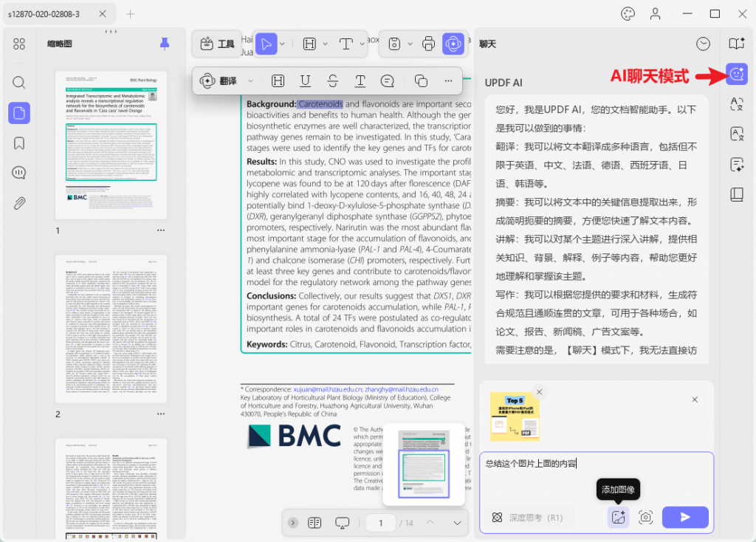Select page 2 thumbnail

coord(111,329)
